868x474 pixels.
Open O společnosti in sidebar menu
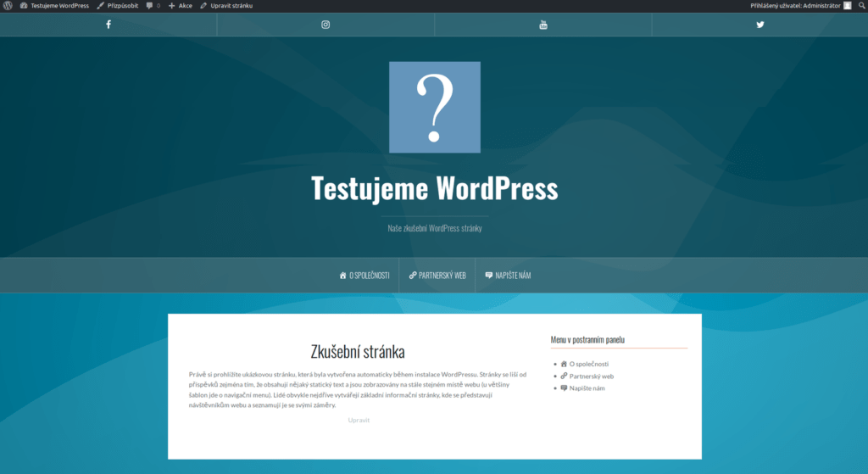pos(585,364)
